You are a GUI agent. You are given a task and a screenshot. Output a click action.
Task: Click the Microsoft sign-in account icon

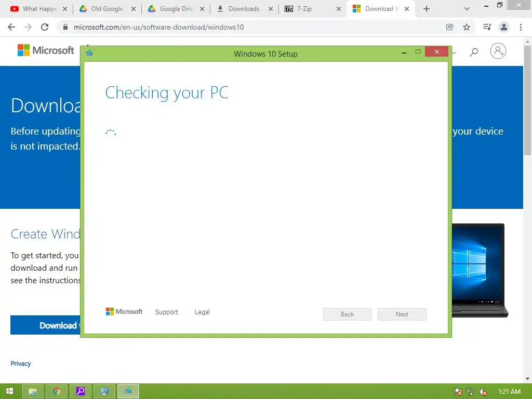click(x=498, y=51)
